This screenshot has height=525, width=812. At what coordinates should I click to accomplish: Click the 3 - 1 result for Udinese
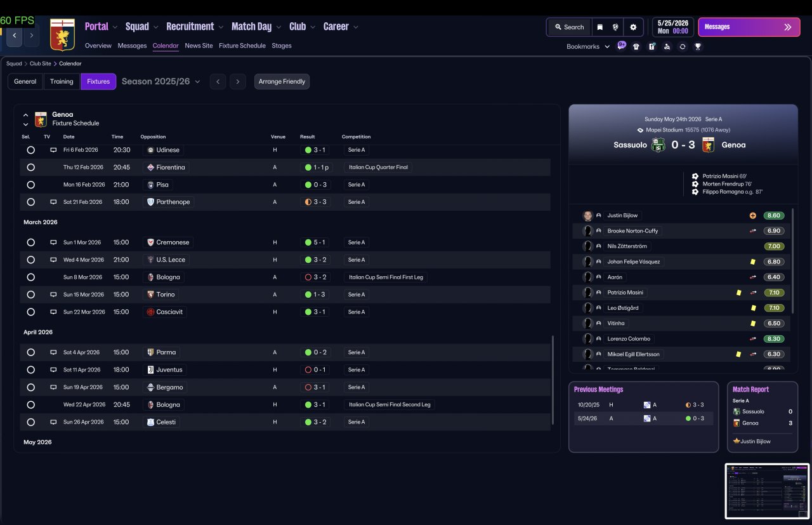[315, 150]
